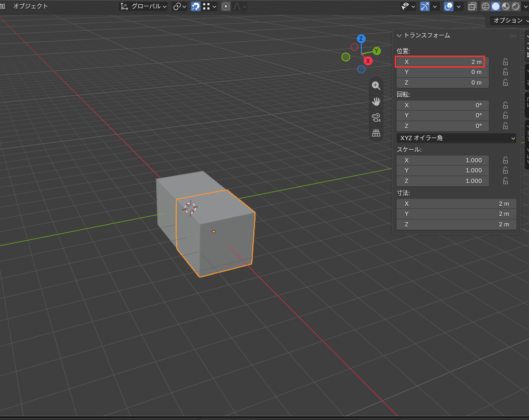Switch to camera view with the camera icon
Viewport: 529px width, 420px height.
tap(376, 117)
